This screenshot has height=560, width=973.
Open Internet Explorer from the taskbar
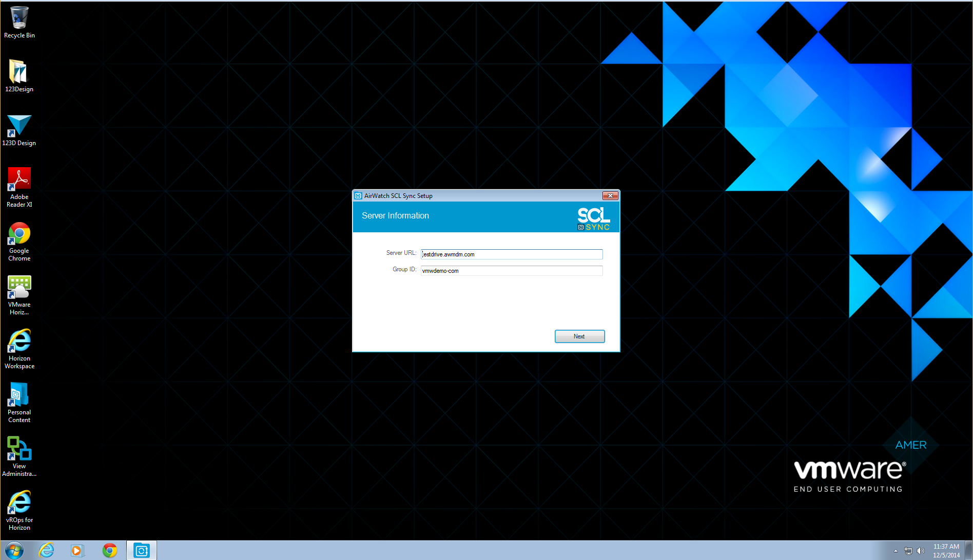tap(46, 550)
